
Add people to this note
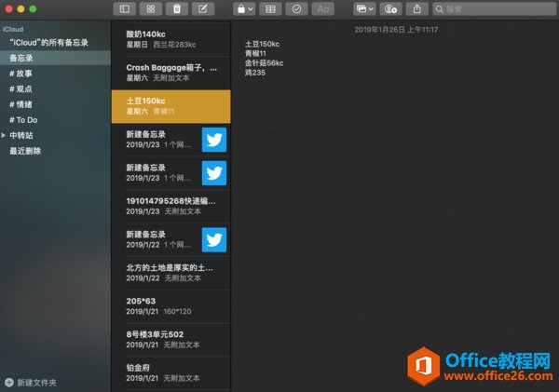(x=390, y=9)
